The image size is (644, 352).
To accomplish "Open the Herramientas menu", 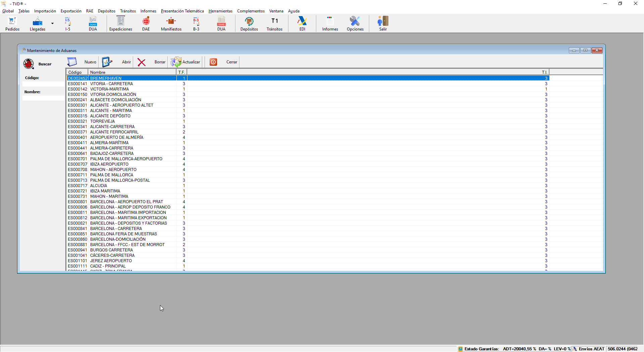I will [220, 11].
